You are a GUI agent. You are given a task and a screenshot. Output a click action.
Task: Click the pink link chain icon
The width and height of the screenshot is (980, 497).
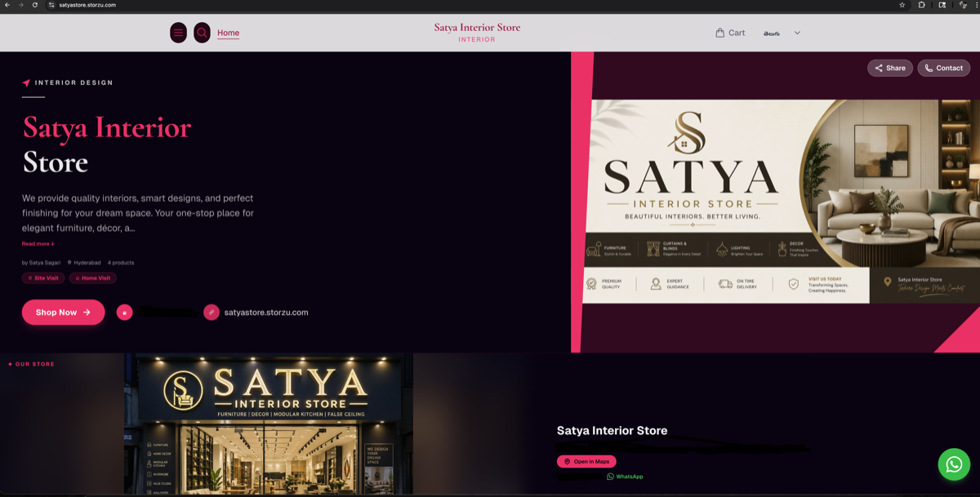pyautogui.click(x=212, y=313)
